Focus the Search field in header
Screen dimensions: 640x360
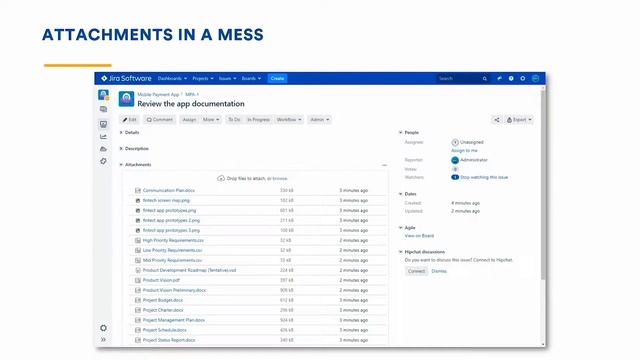(x=462, y=78)
